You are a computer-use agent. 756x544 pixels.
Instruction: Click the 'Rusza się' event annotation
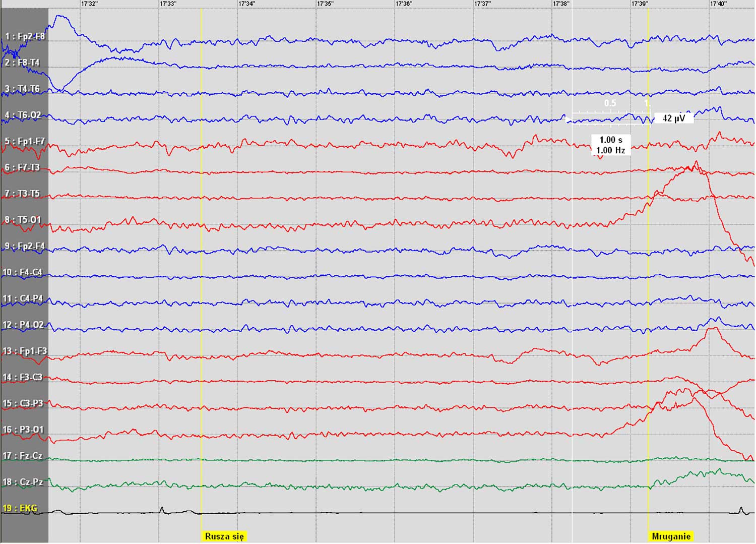coord(224,536)
